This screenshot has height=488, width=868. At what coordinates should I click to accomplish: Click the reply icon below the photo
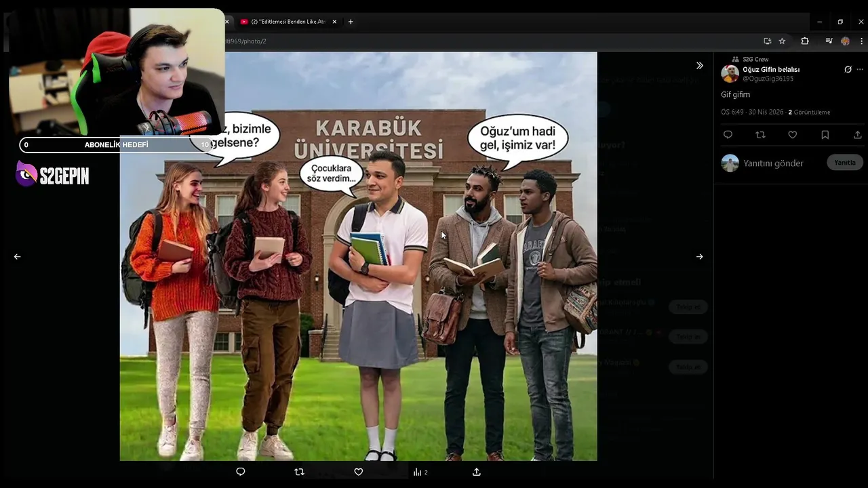[x=240, y=472]
